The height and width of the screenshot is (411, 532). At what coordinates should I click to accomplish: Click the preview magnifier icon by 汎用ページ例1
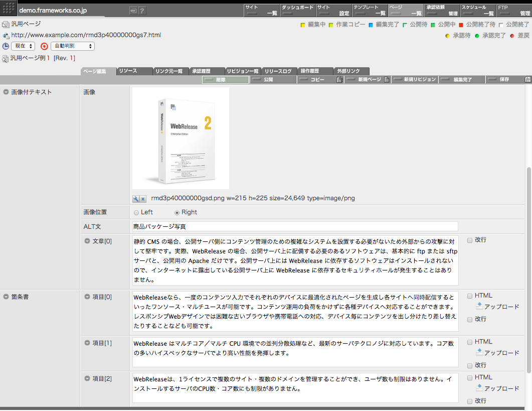pyautogui.click(x=6, y=59)
